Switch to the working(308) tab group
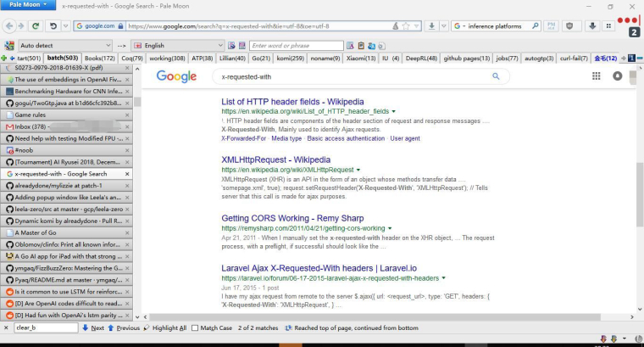Screen dimensions: 644x347 point(167,59)
